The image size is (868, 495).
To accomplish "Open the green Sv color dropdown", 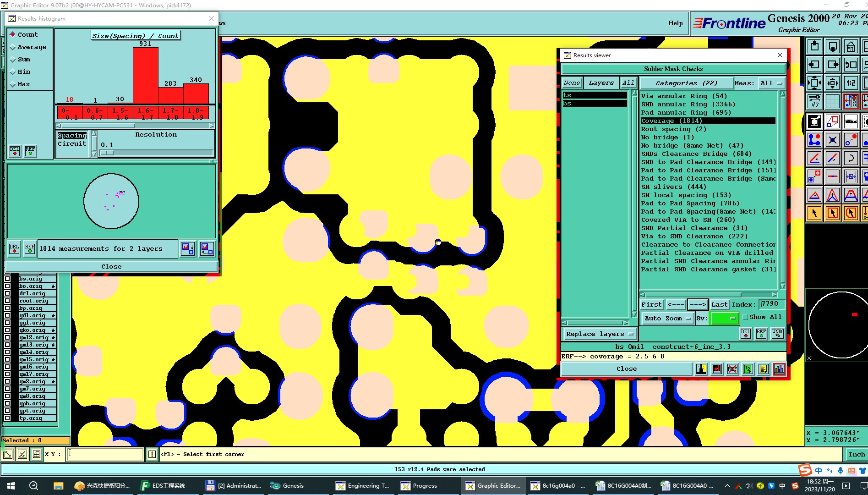I will click(724, 318).
